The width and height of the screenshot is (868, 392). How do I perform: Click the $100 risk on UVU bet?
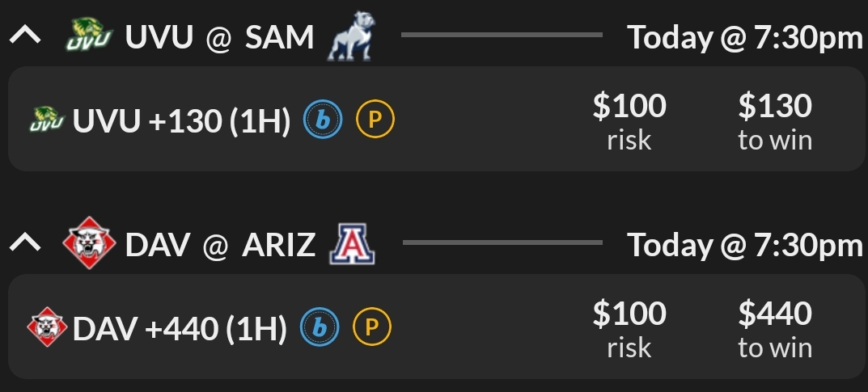coord(629,121)
